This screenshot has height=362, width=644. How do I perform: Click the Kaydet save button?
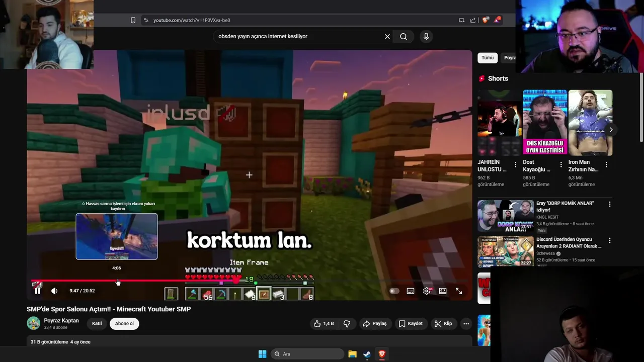pyautogui.click(x=411, y=324)
